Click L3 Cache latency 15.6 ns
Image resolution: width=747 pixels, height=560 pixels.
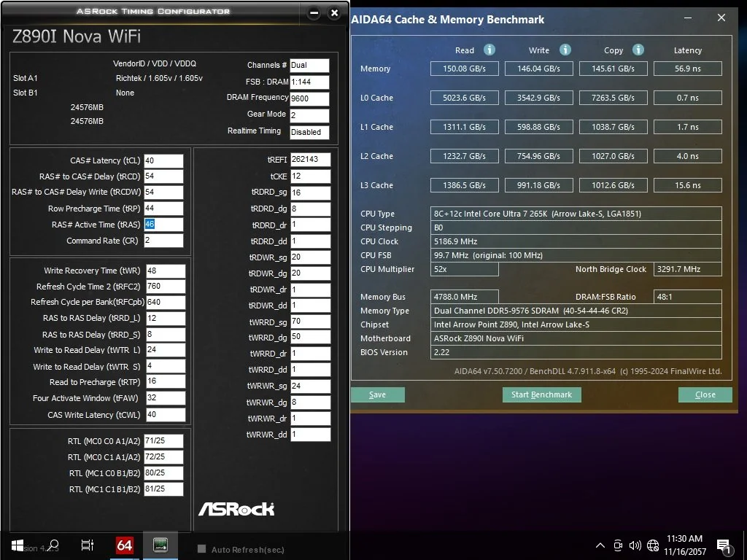click(x=687, y=185)
